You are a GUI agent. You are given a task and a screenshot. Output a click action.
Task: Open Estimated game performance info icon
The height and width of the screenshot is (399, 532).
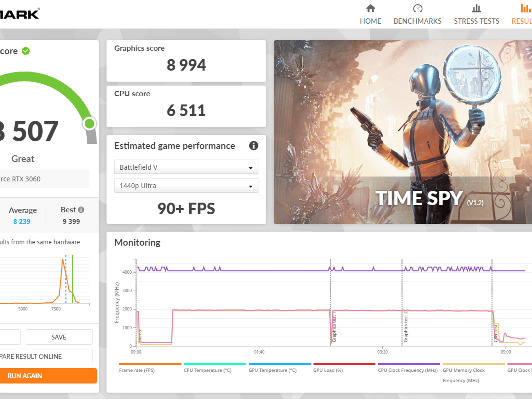coord(254,146)
